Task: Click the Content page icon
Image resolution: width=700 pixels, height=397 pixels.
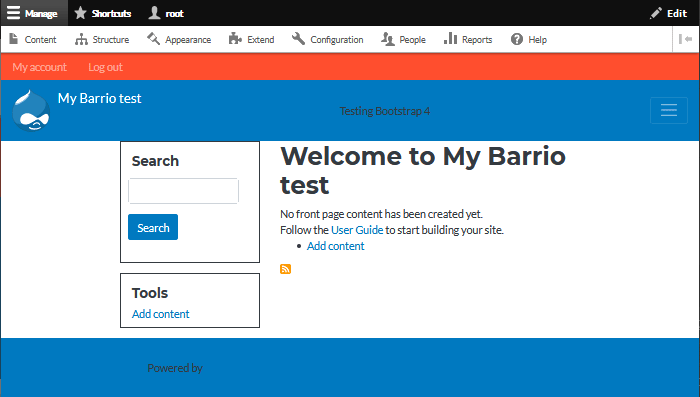Action: (x=14, y=39)
